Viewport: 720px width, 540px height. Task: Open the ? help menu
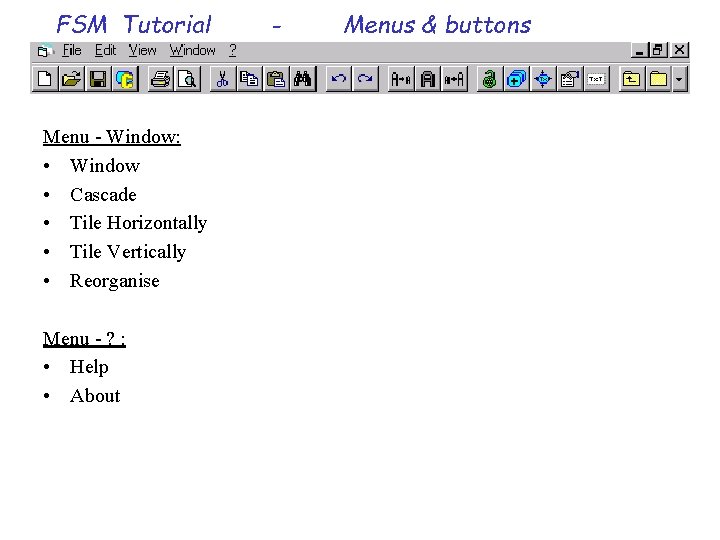coord(233,50)
